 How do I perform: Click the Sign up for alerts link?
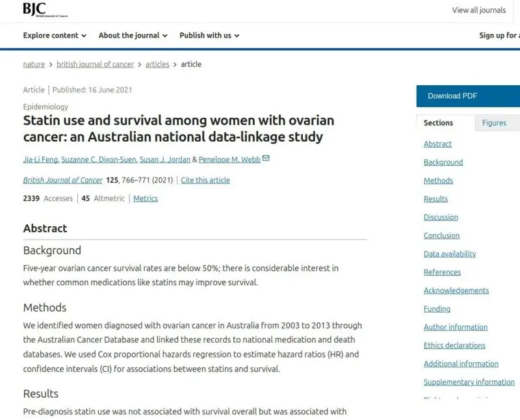[x=499, y=36]
